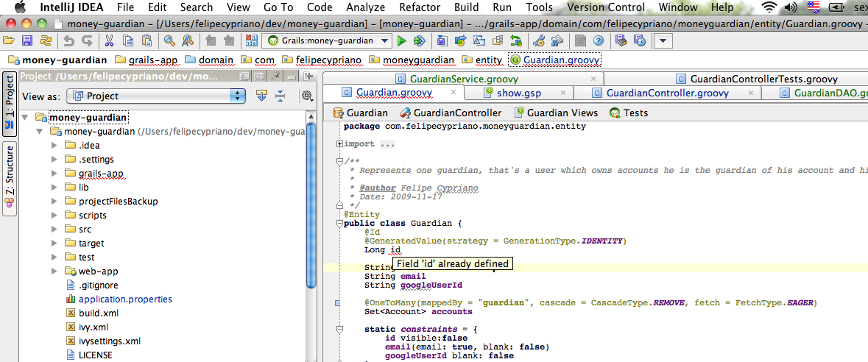Open the View as Project combo box
The image size is (868, 362).
(155, 96)
